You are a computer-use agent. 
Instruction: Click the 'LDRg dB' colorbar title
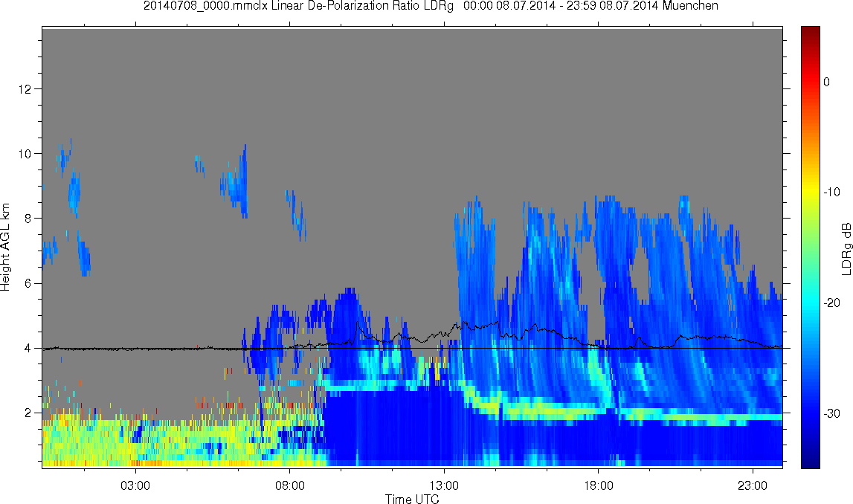click(x=846, y=248)
